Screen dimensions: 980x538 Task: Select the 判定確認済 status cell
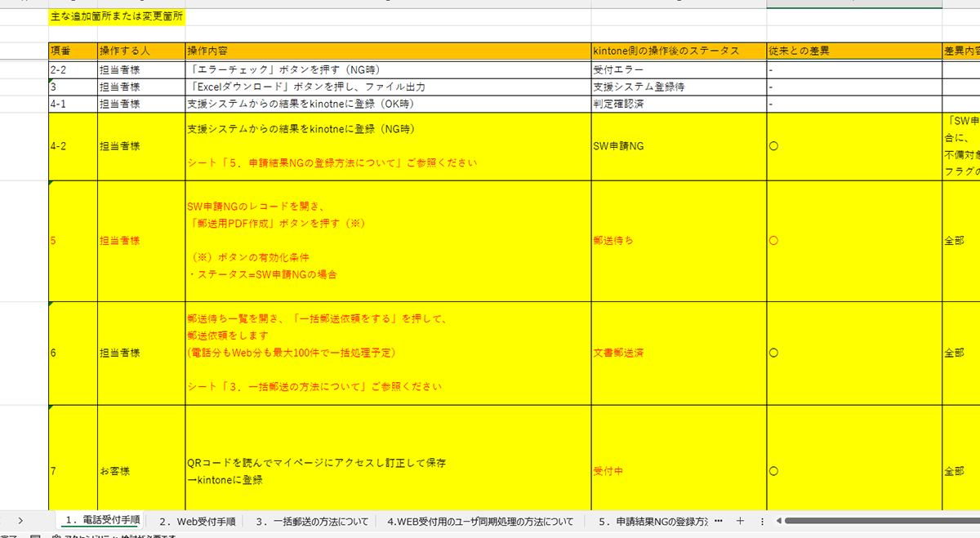678,104
